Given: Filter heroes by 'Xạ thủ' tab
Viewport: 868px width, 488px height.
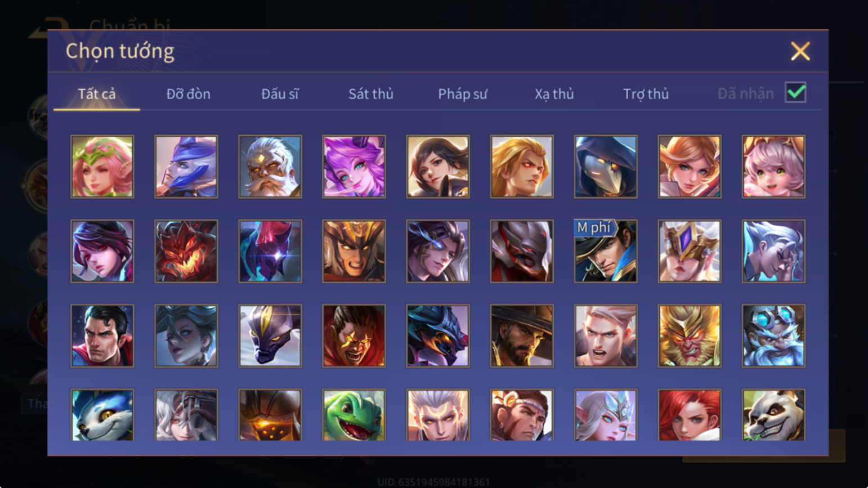Looking at the screenshot, I should [x=554, y=94].
